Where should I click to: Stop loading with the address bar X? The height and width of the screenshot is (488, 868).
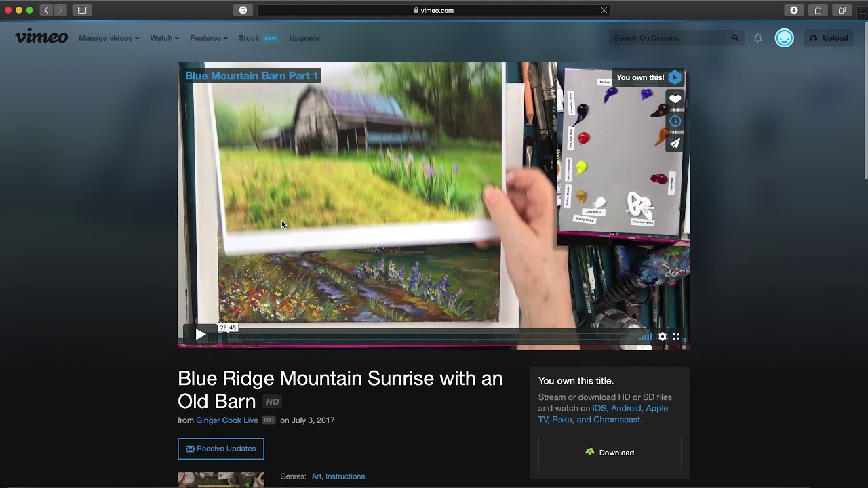(x=604, y=10)
